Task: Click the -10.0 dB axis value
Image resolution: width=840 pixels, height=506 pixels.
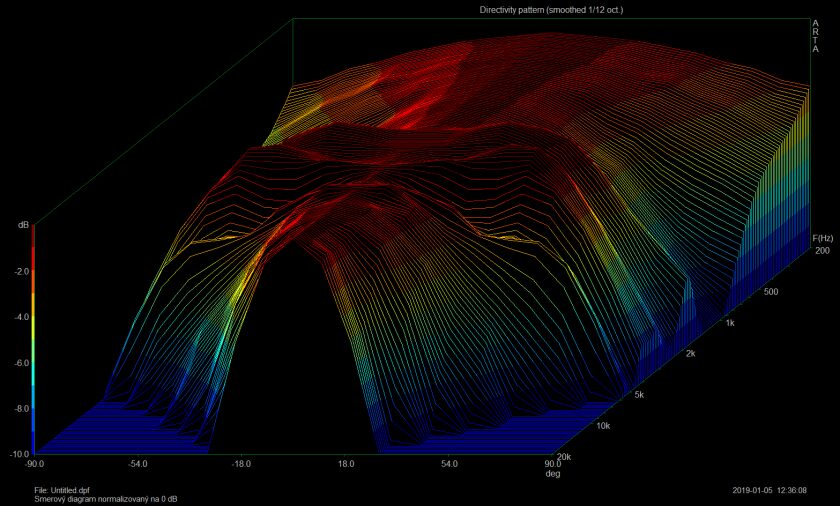Action: click(x=20, y=454)
